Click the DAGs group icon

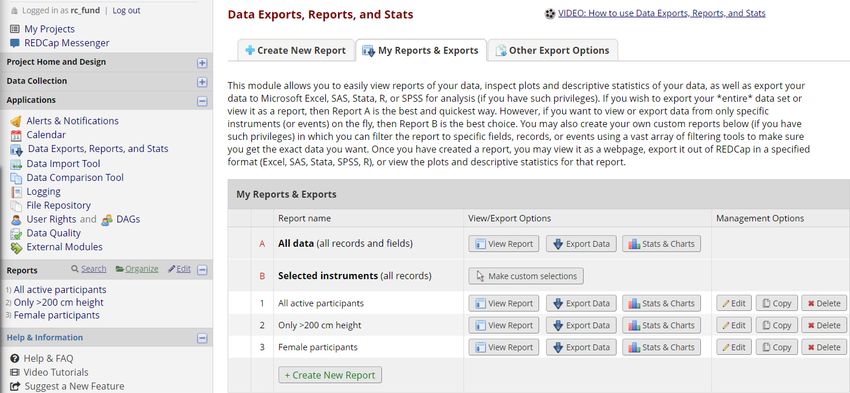pyautogui.click(x=107, y=220)
